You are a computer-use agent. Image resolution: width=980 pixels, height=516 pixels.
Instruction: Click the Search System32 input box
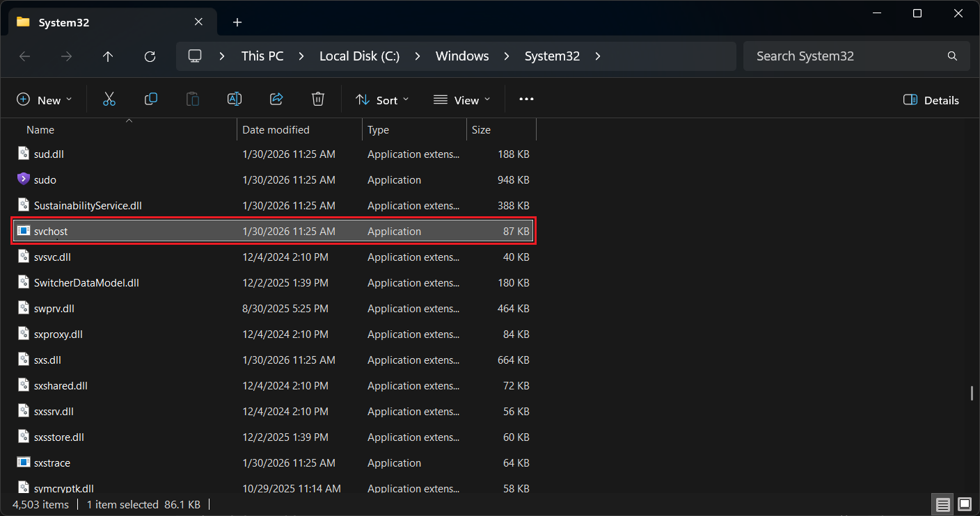pos(846,56)
